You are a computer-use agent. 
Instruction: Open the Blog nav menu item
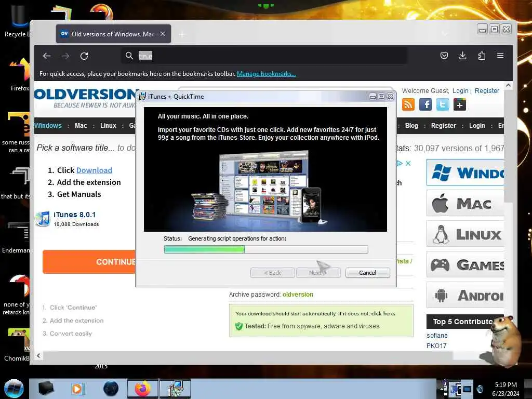pyautogui.click(x=411, y=126)
